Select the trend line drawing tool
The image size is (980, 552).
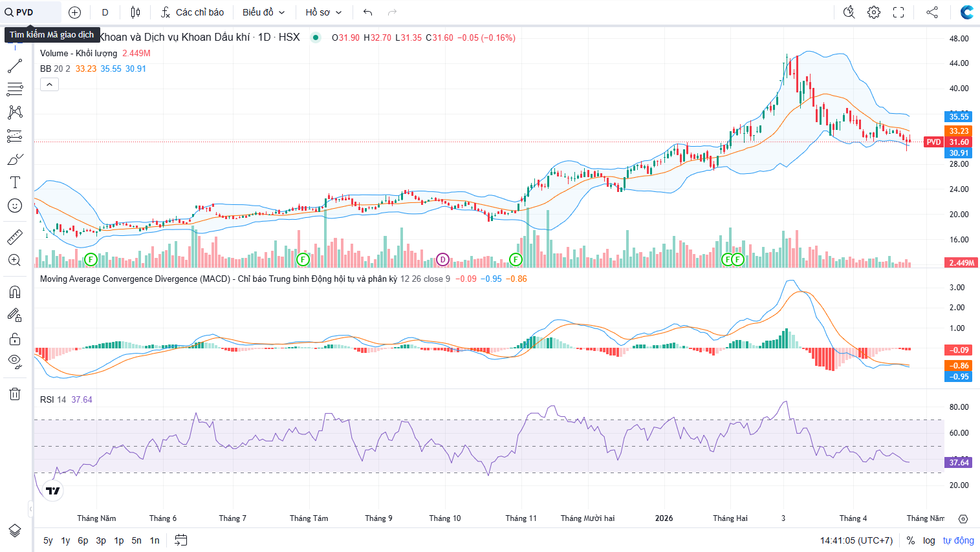(15, 66)
